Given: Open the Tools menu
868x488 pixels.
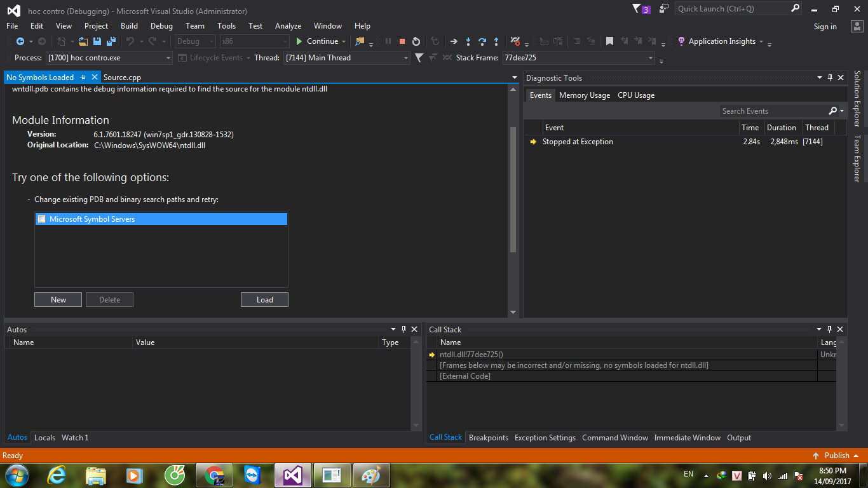Looking at the screenshot, I should coord(226,26).
